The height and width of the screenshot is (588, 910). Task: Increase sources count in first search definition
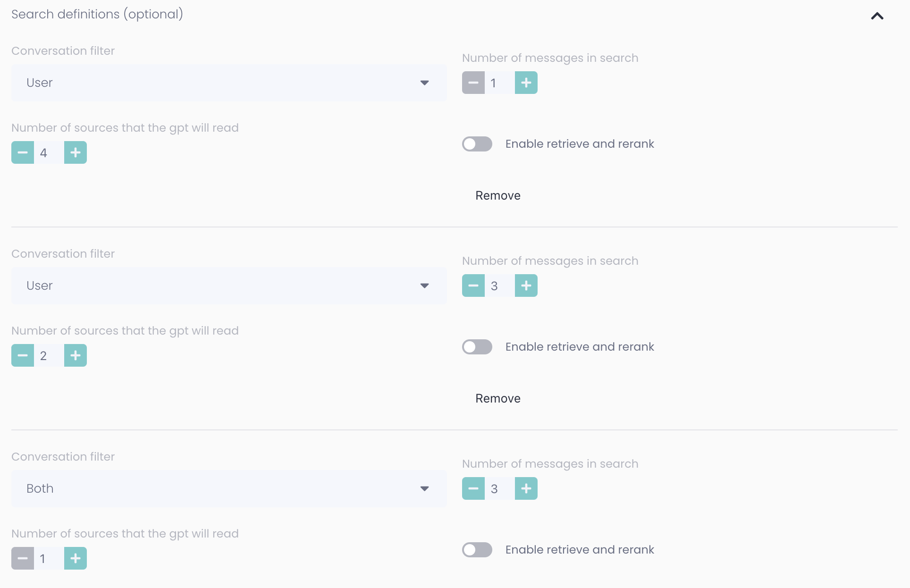[76, 153]
